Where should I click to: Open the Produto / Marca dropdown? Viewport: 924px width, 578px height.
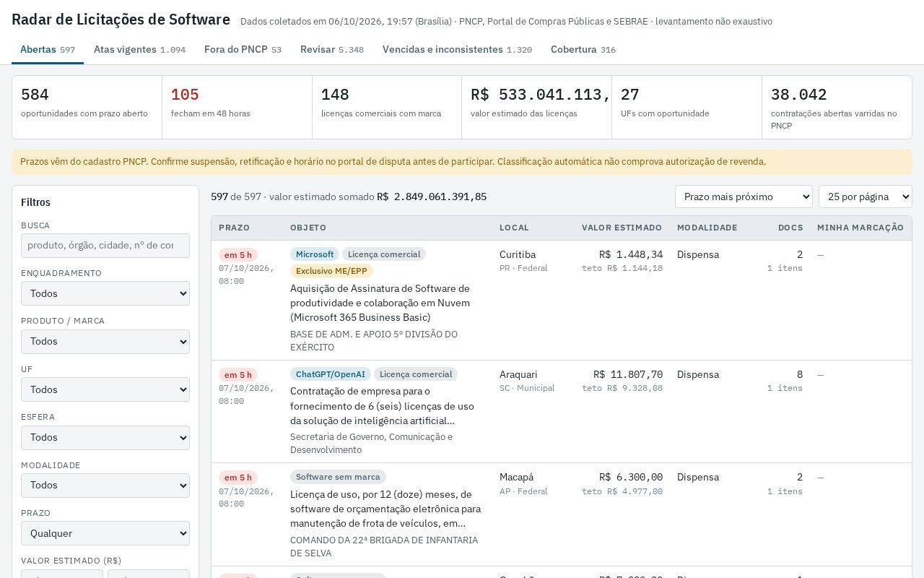105,341
